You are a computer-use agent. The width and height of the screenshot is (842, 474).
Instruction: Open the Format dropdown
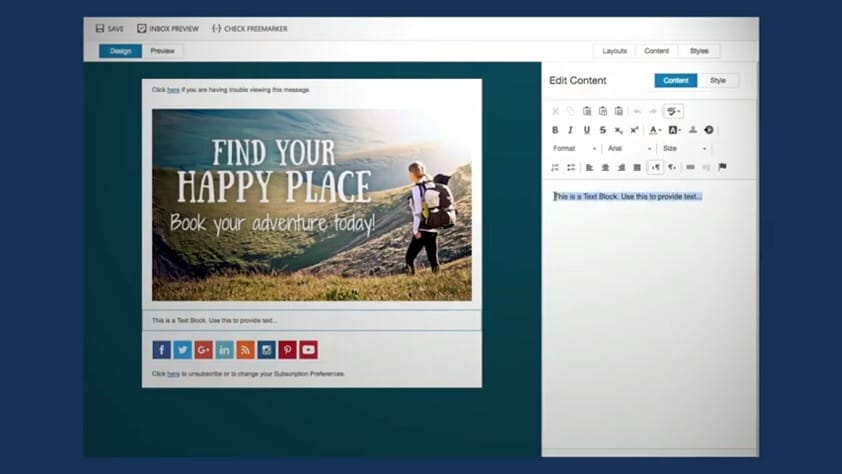click(575, 148)
